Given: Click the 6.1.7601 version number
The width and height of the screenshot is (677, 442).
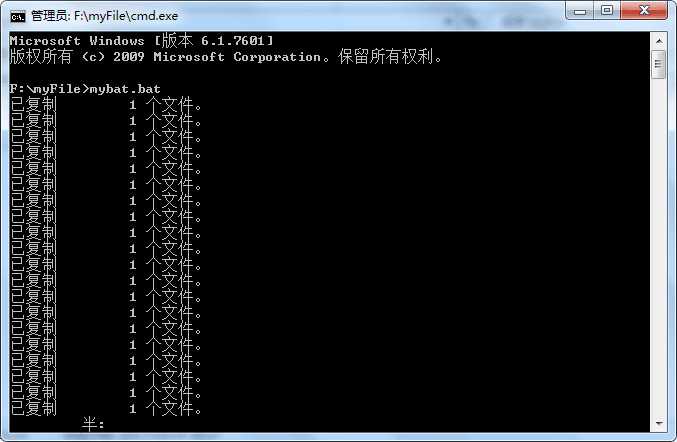Looking at the screenshot, I should pyautogui.click(x=233, y=41).
